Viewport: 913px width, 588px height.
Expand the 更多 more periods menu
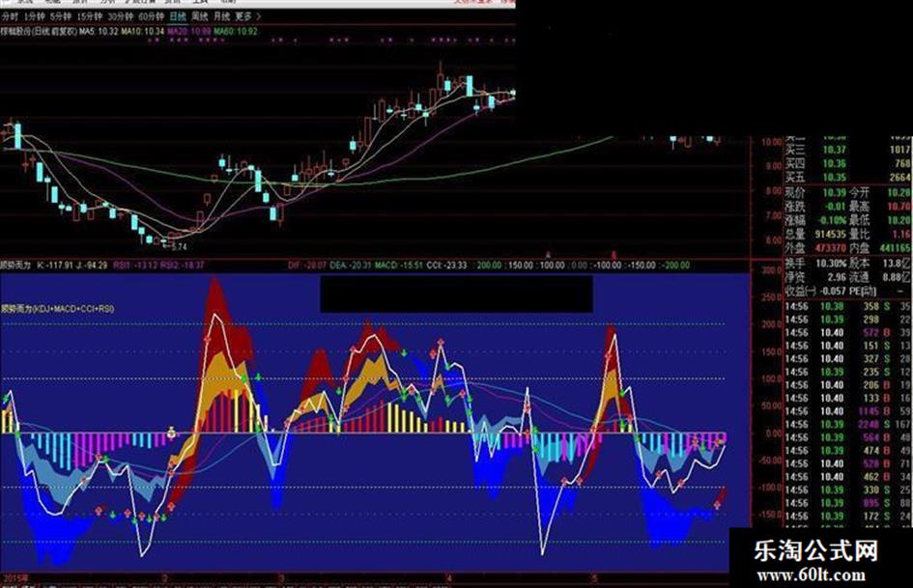coord(247,16)
